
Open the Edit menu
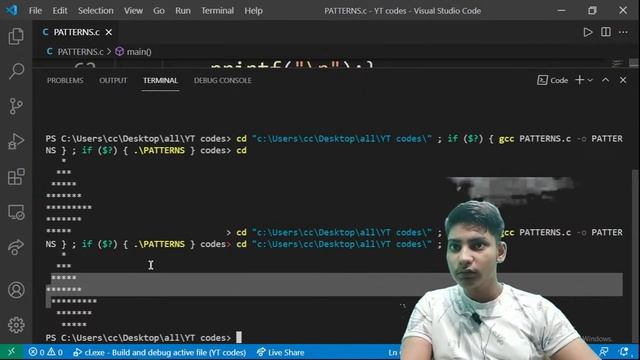tap(60, 11)
